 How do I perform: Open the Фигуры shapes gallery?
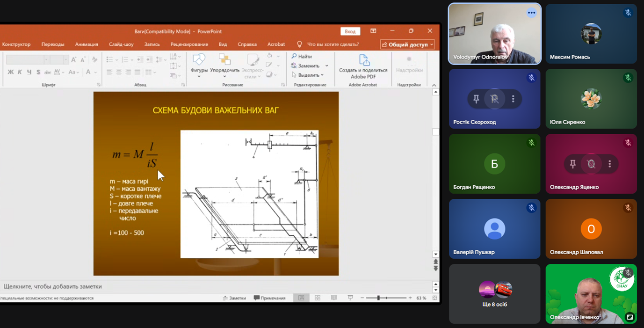(199, 64)
